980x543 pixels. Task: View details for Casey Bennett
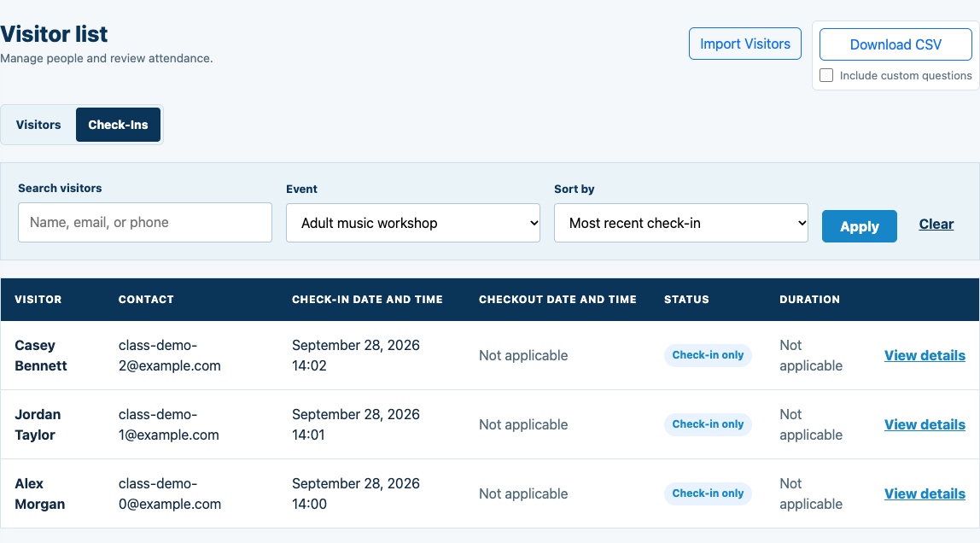click(x=925, y=355)
